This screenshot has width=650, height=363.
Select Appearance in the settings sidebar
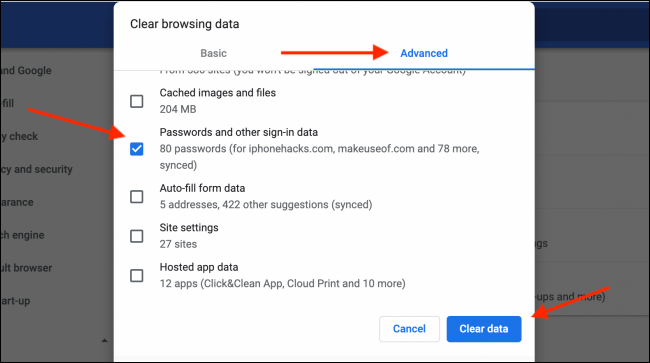click(x=17, y=202)
